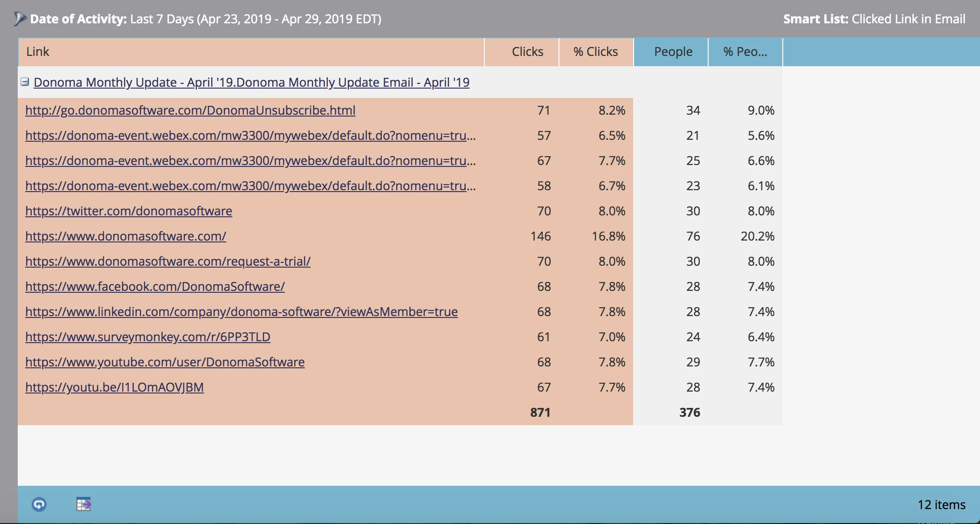This screenshot has height=524, width=980.
Task: Click the % Clicks column header
Action: (596, 52)
